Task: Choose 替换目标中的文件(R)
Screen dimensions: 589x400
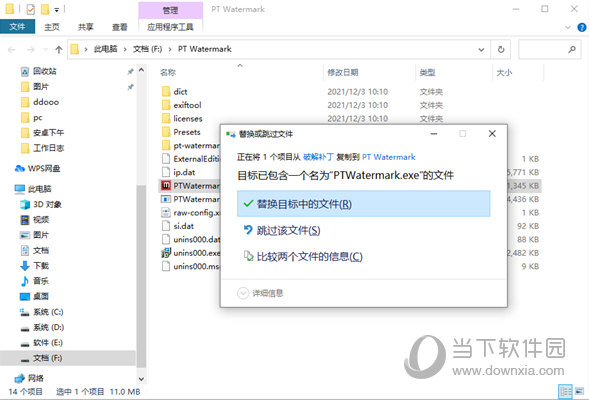Action: coord(363,204)
